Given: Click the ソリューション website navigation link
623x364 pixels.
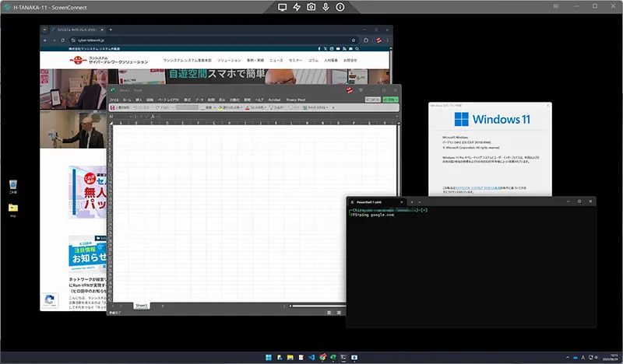Looking at the screenshot, I should coord(229,60).
